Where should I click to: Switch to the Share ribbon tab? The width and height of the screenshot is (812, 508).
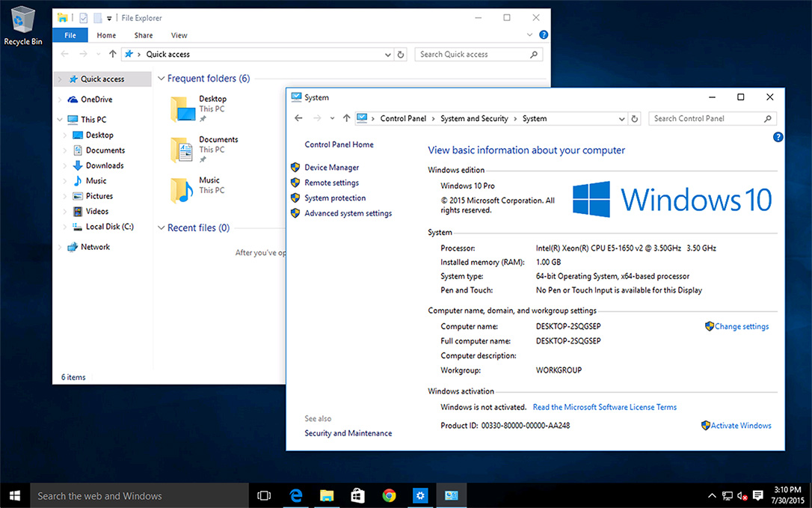[144, 35]
